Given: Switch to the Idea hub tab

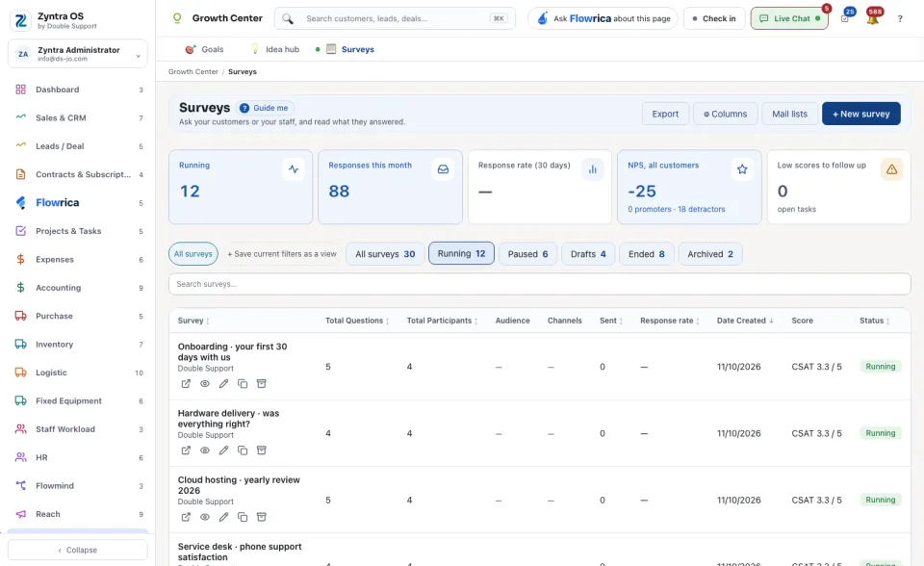Looking at the screenshot, I should (x=275, y=49).
